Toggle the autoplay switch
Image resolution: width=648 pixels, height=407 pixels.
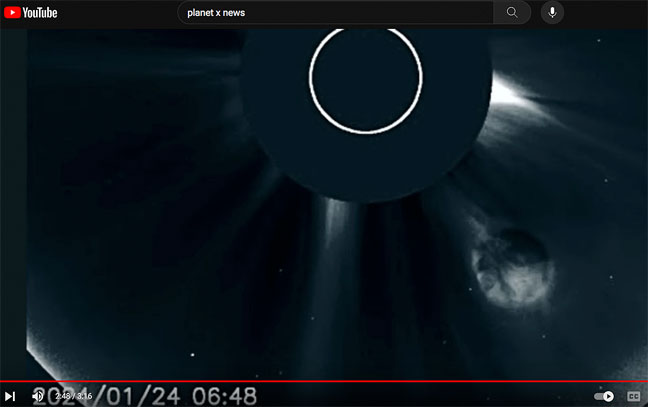tap(604, 396)
